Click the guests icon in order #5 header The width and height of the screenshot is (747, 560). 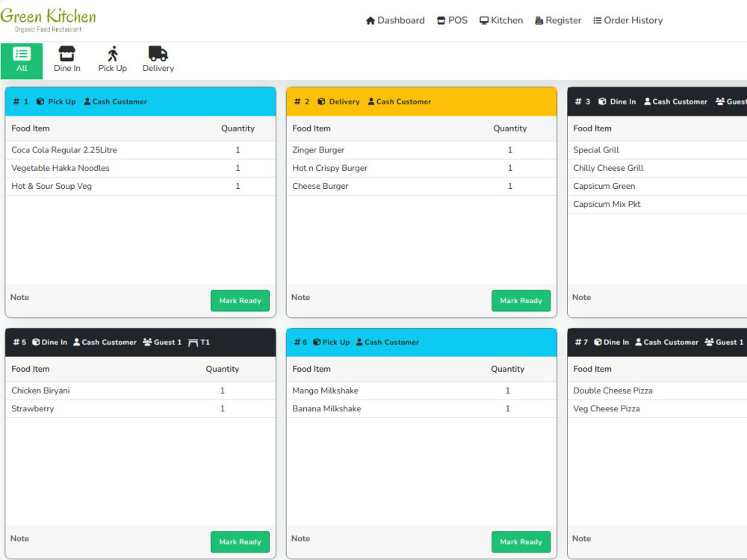(147, 342)
